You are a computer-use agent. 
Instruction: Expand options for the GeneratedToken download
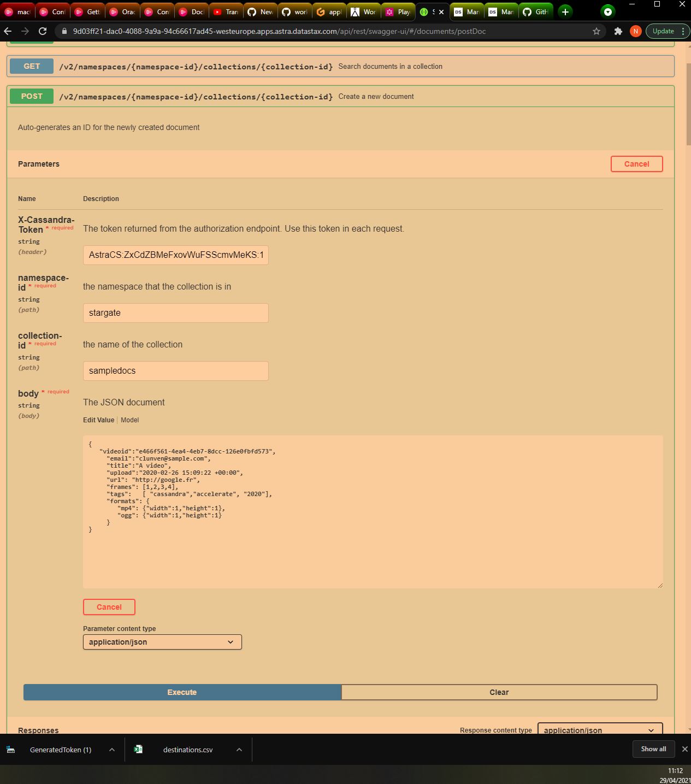[x=112, y=749]
